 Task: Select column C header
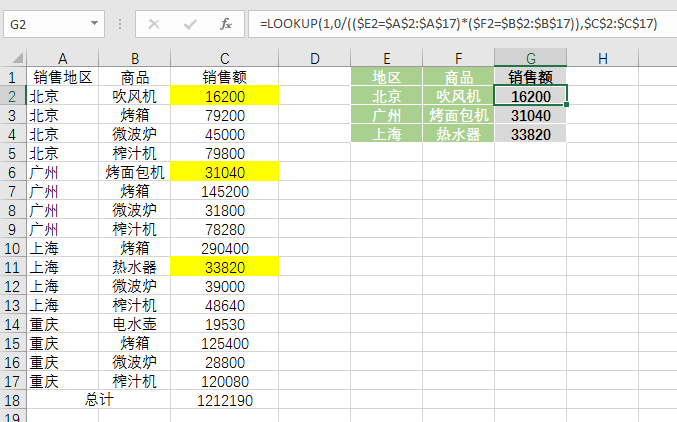pos(225,58)
